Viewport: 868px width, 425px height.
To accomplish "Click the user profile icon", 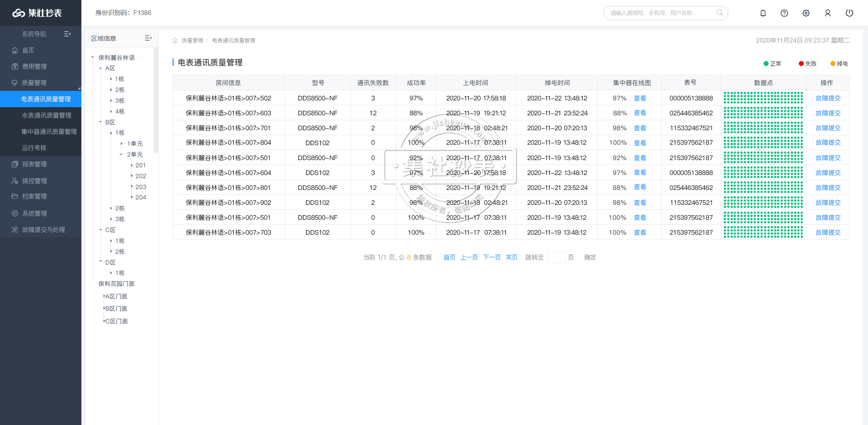I will coord(828,13).
